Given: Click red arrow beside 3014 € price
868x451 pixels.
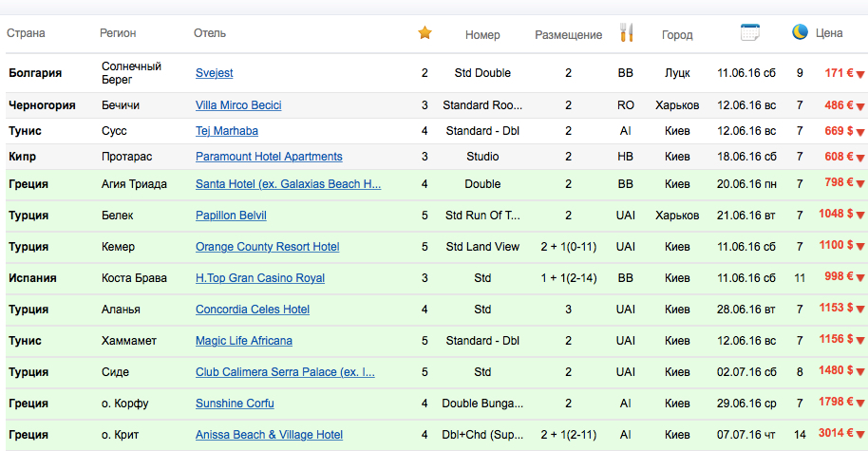Looking at the screenshot, I should pyautogui.click(x=860, y=436).
